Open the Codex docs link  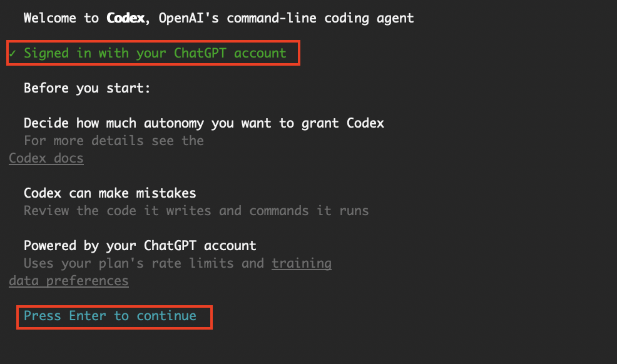[x=46, y=158]
